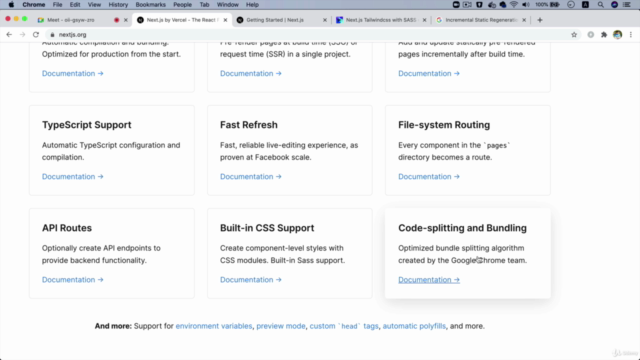
Task: Go back using the browser back arrow
Action: (9, 35)
